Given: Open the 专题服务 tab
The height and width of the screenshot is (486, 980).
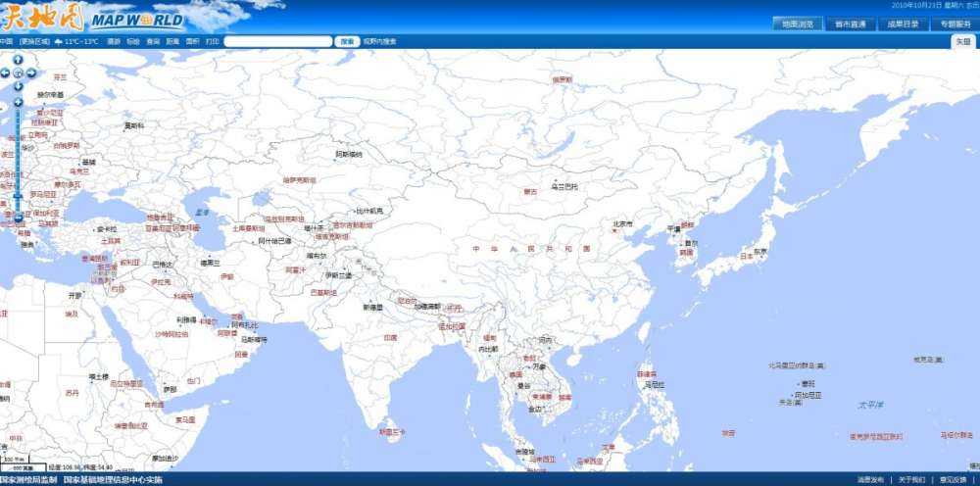Looking at the screenshot, I should (955, 24).
